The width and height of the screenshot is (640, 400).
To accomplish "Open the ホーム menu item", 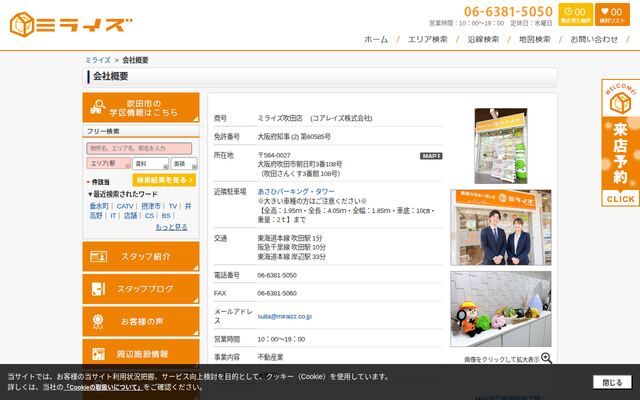I will point(376,39).
